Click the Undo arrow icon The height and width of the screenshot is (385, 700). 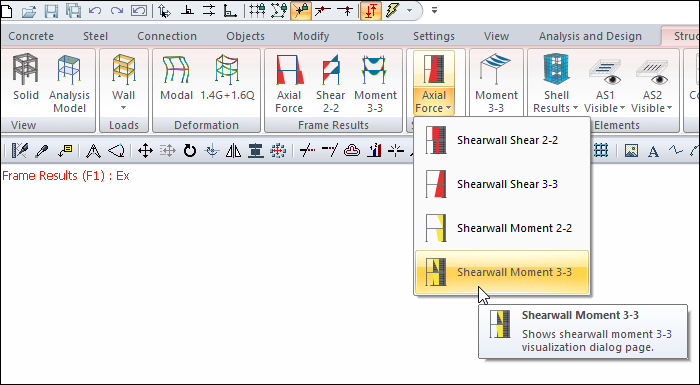[x=95, y=11]
